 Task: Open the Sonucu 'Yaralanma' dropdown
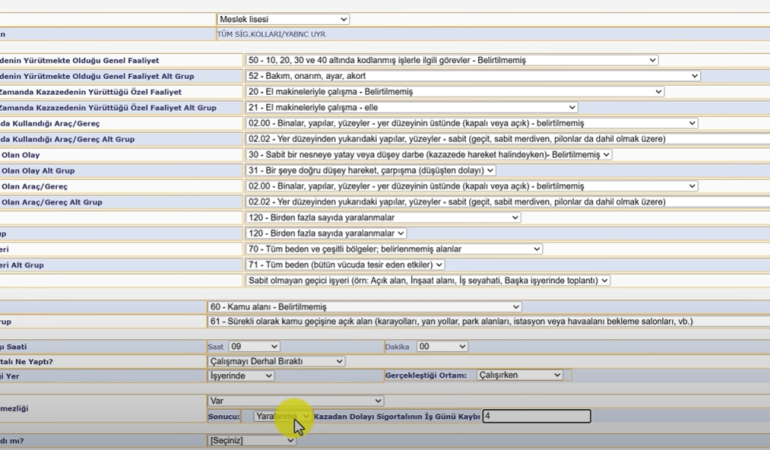pos(283,416)
